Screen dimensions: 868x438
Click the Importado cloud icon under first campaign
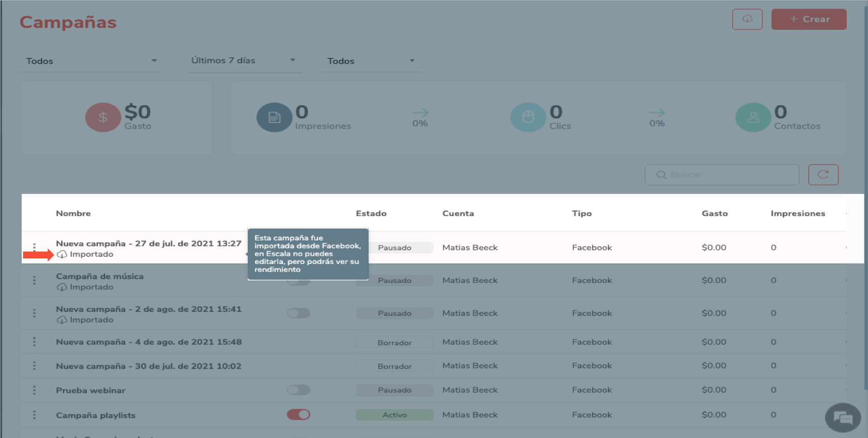(x=62, y=254)
